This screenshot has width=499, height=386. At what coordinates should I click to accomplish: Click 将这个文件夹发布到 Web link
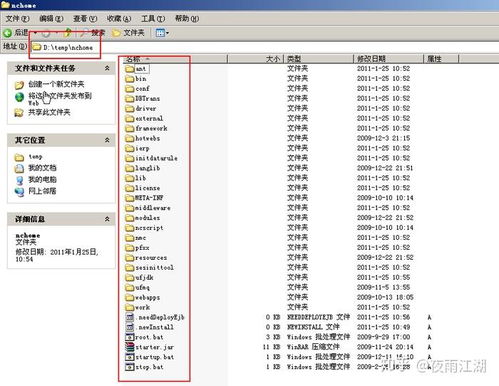click(x=60, y=99)
